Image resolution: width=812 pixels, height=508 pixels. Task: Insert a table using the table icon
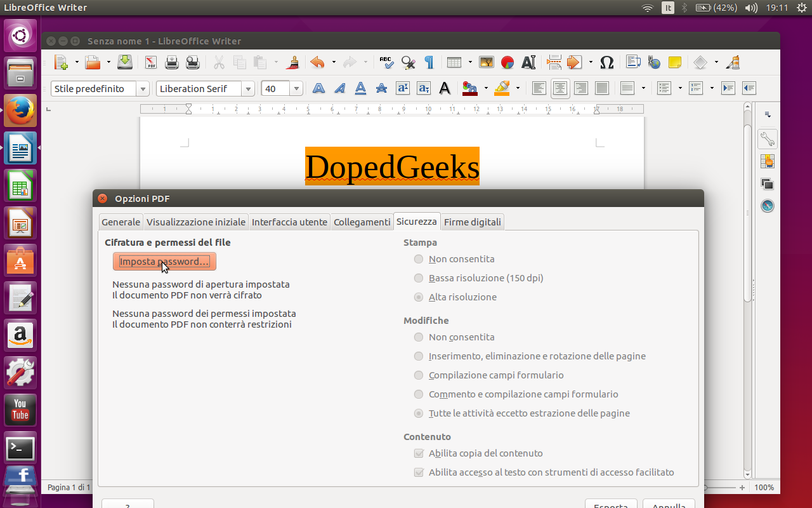454,62
